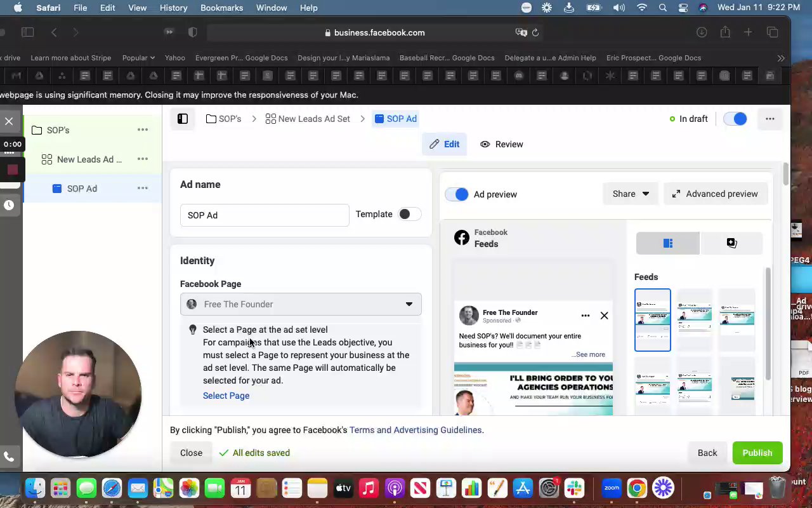The height and width of the screenshot is (508, 812).
Task: Open more options for SOP's campaign
Action: [x=143, y=130]
